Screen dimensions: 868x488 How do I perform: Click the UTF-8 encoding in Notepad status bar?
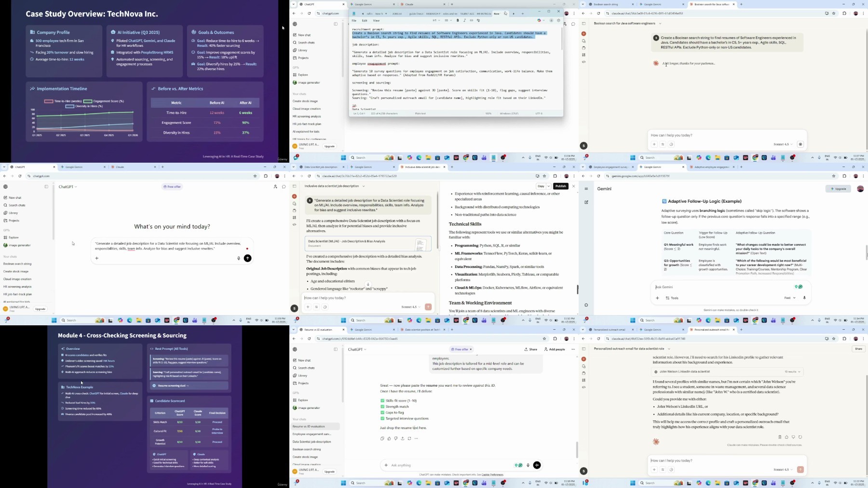coord(539,113)
